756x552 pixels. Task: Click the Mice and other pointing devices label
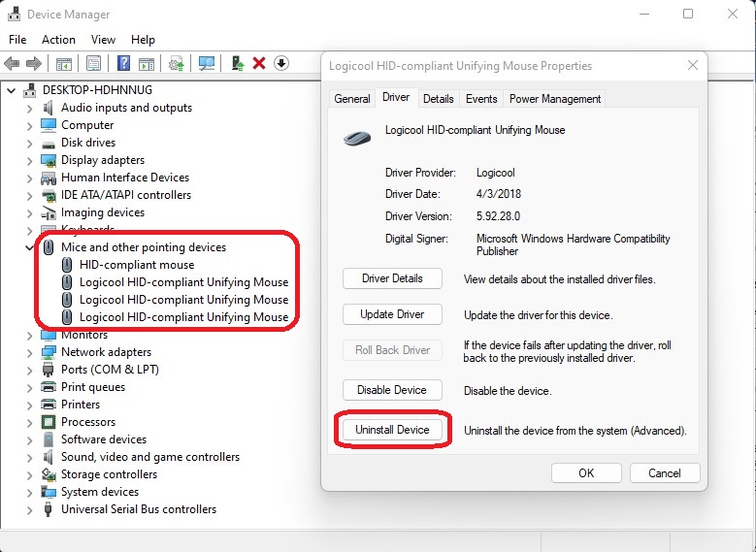(x=144, y=247)
